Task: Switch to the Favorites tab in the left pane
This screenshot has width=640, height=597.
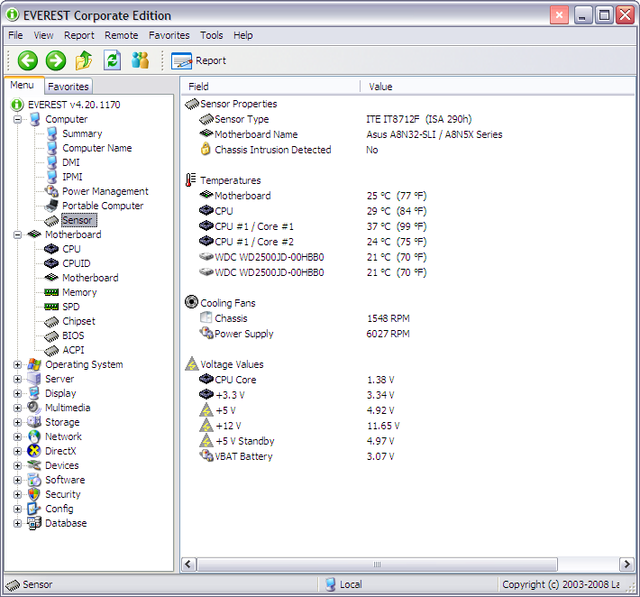Action: pyautogui.click(x=68, y=87)
